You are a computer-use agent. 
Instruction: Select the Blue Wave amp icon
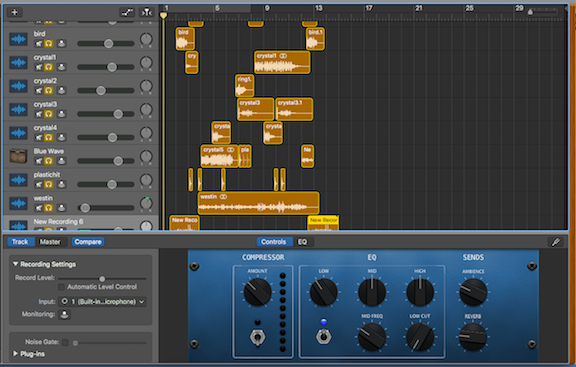18,156
